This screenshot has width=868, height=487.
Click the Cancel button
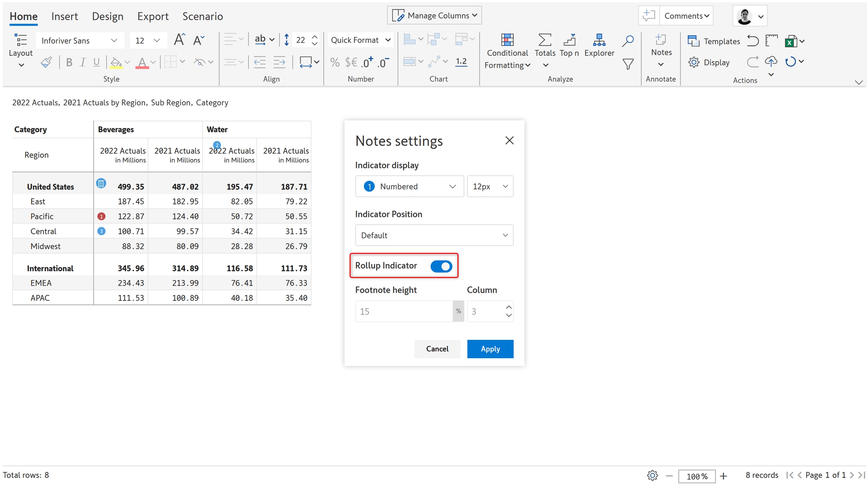tap(437, 349)
